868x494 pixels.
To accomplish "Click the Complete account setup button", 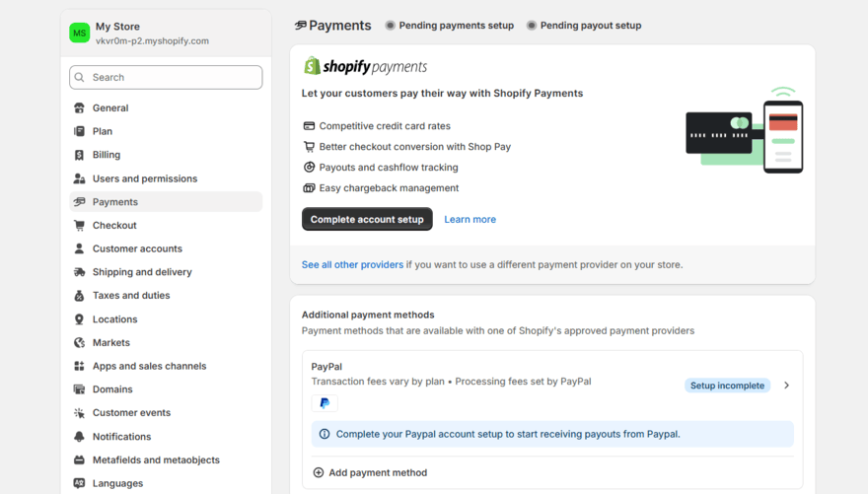I will [367, 219].
